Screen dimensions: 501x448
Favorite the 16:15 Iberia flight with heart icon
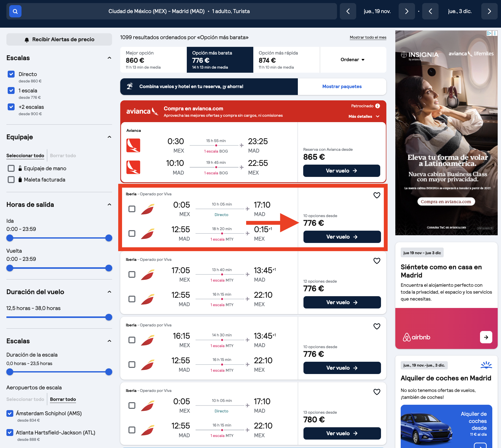tap(377, 326)
